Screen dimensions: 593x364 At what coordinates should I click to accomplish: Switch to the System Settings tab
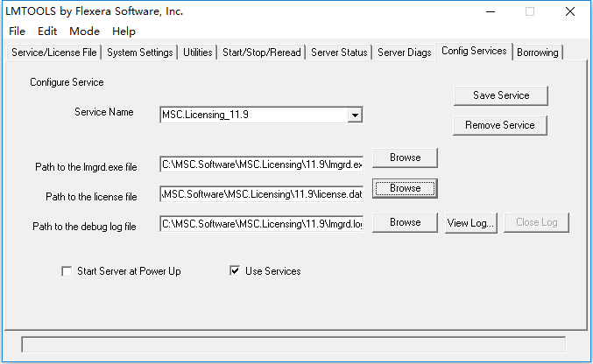(139, 52)
